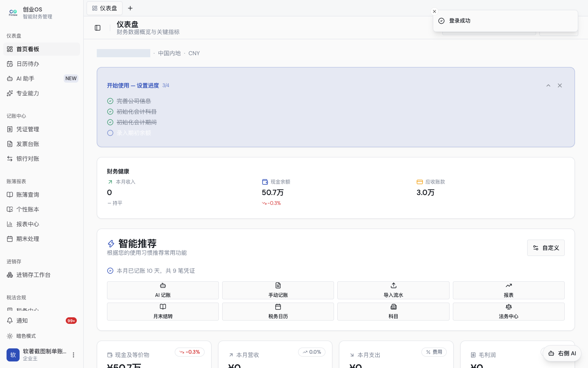This screenshot has width=588, height=368.
Task: Open 进销存工作台
Action: coord(42,275)
